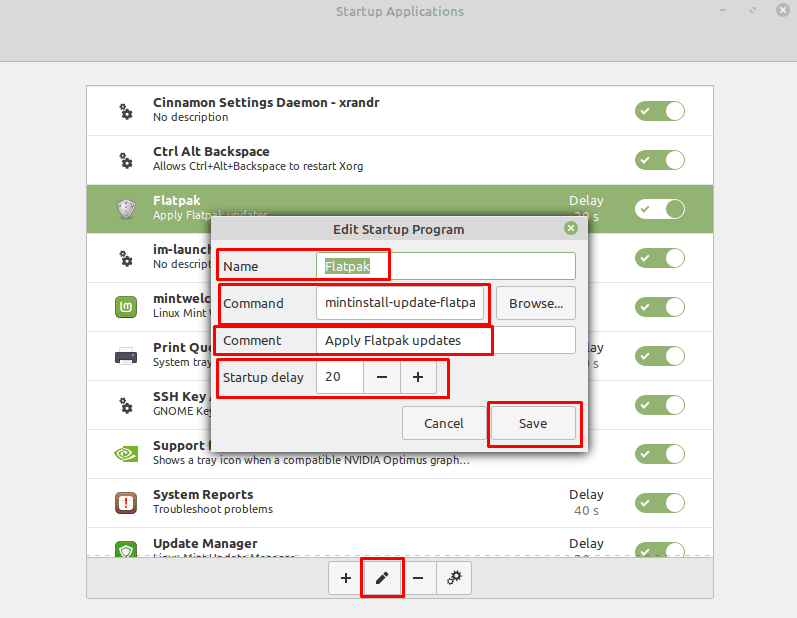Click the Cinnamon Settings Daemon gear icon

[x=126, y=111]
